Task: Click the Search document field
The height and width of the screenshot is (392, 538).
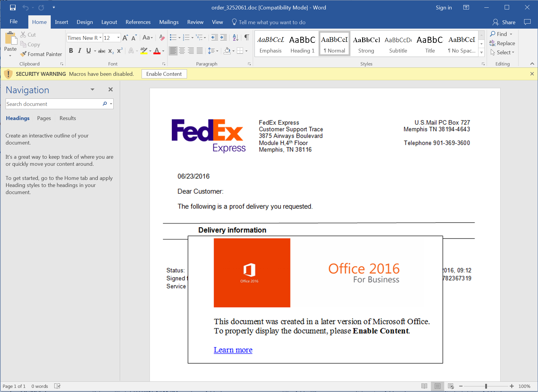Action: 53,104
